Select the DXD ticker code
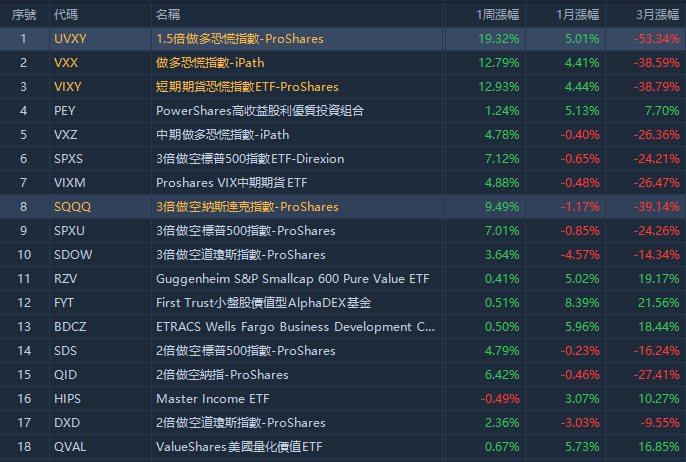The width and height of the screenshot is (686, 462). 67,424
